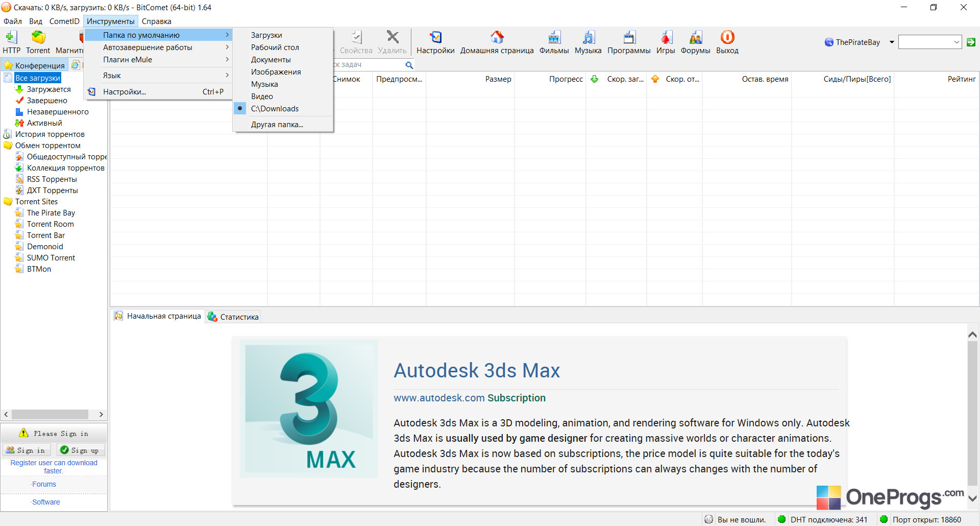The image size is (980, 526).
Task: Click the upload speed orange arrow column icon
Action: coord(655,79)
